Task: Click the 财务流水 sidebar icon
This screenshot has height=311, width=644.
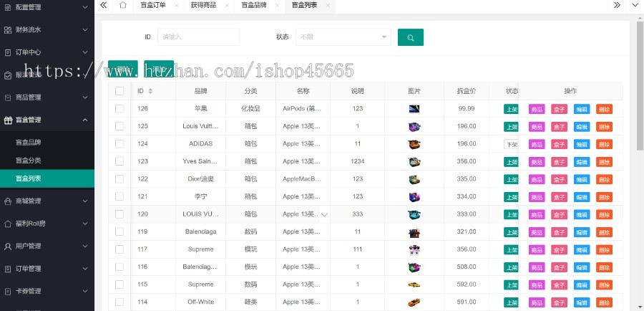Action: tap(8, 29)
